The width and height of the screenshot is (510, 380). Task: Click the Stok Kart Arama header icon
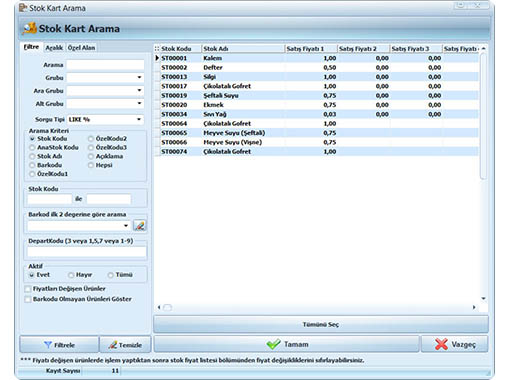pos(29,28)
